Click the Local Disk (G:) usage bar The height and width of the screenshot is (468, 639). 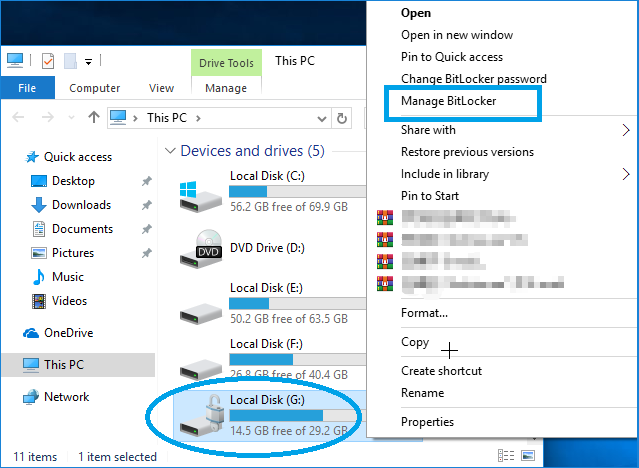click(297, 415)
